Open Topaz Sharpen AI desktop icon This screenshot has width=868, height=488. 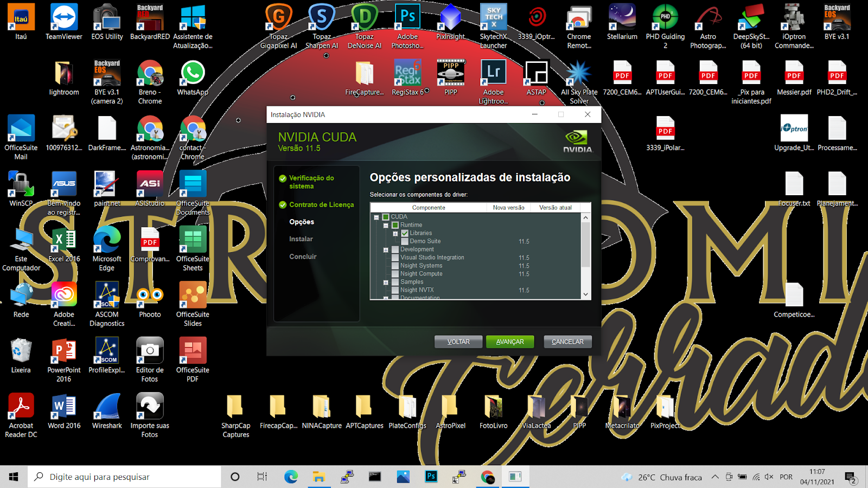322,26
